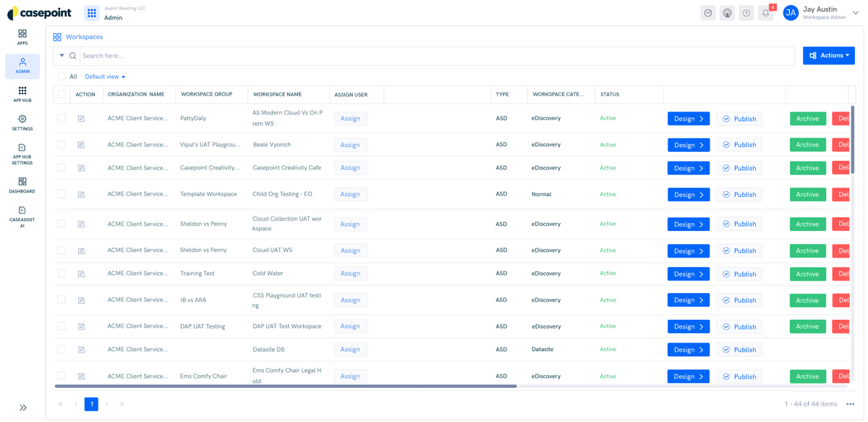Select the checkbox for DAP UAT Test Workspace

point(61,326)
